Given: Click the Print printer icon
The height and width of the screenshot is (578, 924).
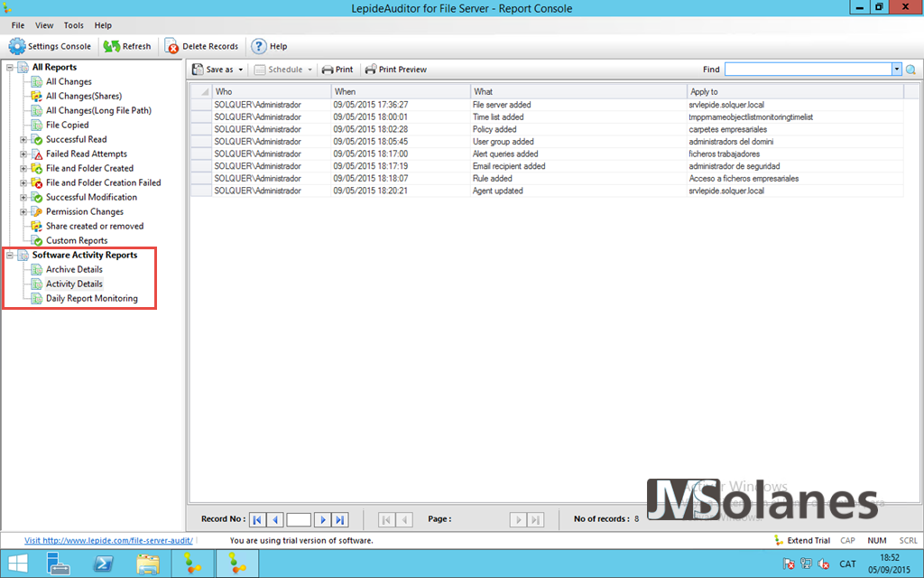Looking at the screenshot, I should tap(328, 70).
